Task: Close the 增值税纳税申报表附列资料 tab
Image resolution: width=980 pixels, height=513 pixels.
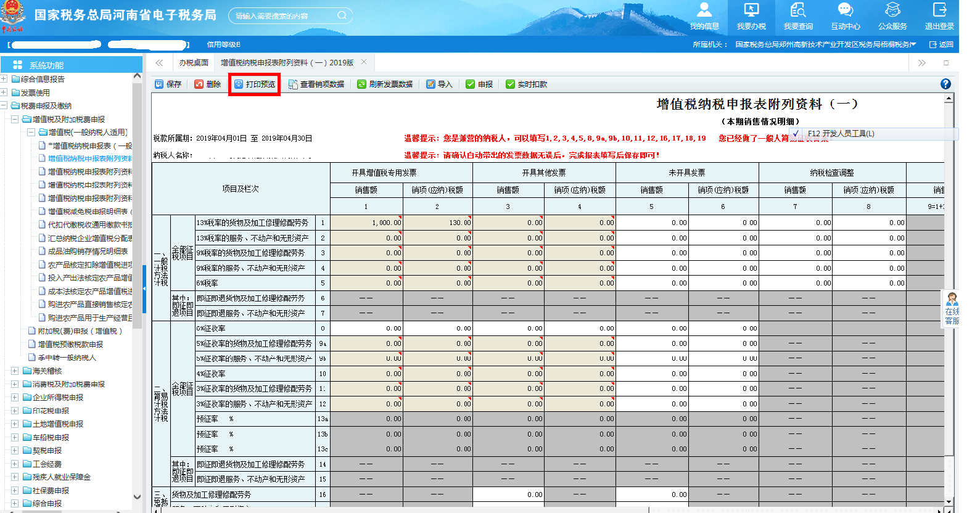Action: [364, 62]
